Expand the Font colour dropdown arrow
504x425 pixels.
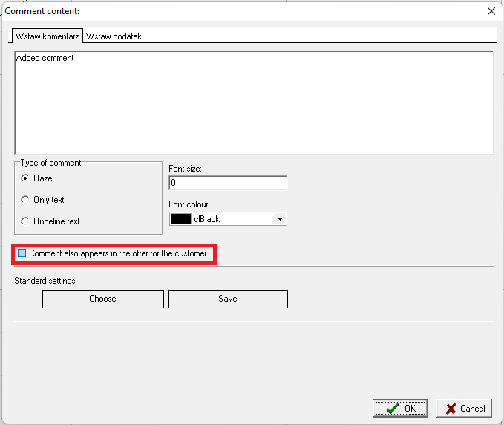coord(280,219)
